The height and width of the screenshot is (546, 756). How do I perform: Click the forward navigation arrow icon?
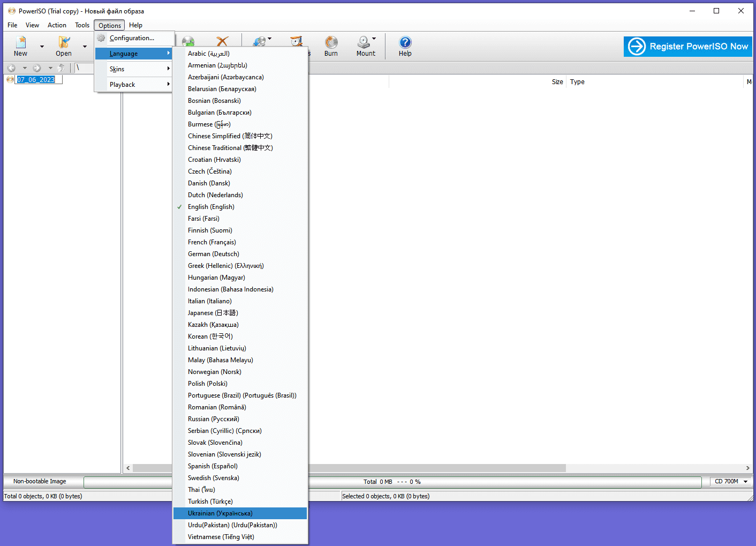click(x=37, y=68)
